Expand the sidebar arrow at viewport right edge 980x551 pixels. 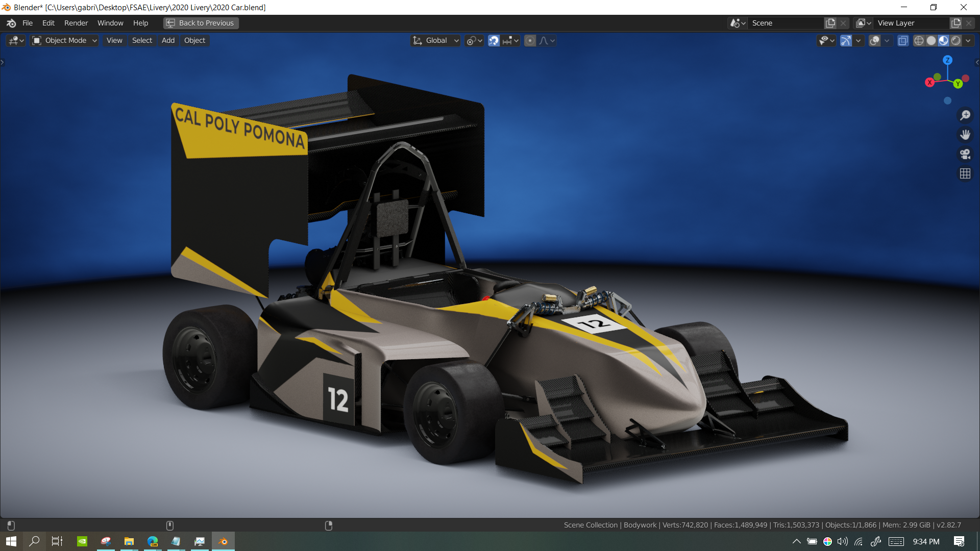point(977,62)
